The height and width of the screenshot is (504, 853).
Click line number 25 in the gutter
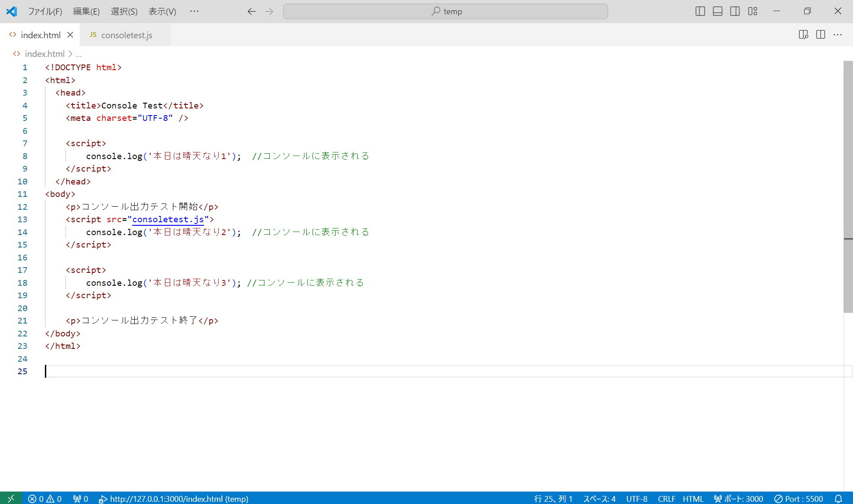pos(22,372)
